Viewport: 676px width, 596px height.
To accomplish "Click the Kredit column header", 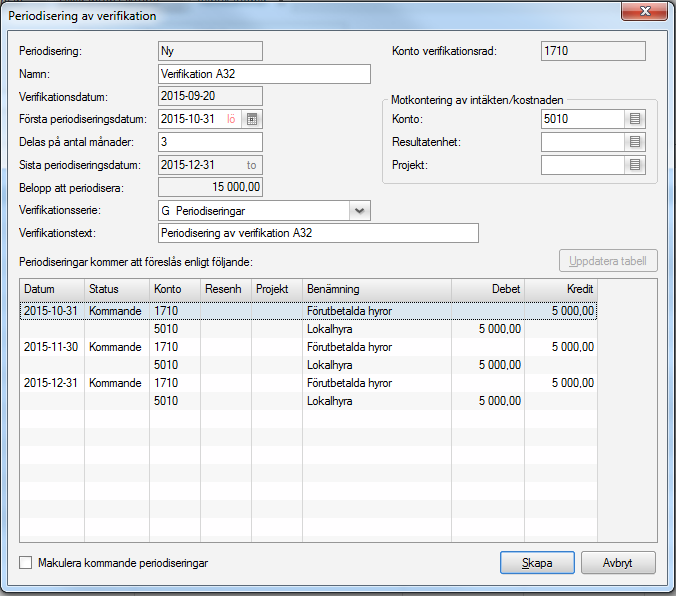I will coord(561,289).
